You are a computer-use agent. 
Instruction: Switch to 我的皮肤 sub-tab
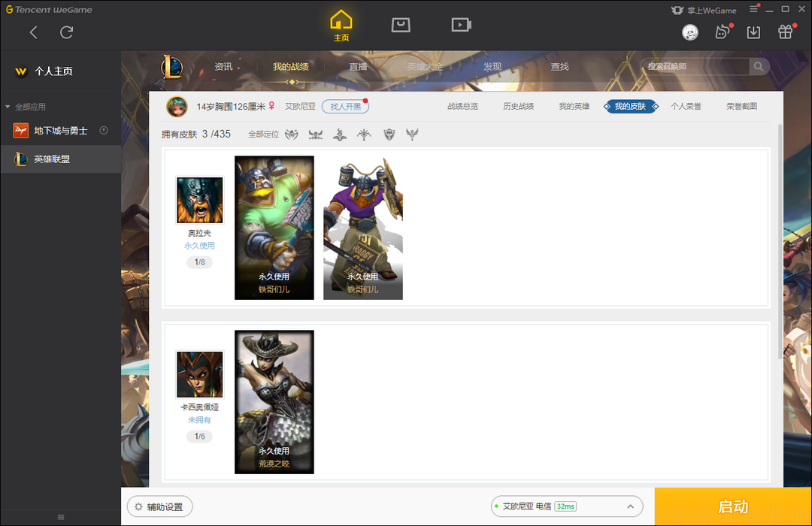pos(630,106)
